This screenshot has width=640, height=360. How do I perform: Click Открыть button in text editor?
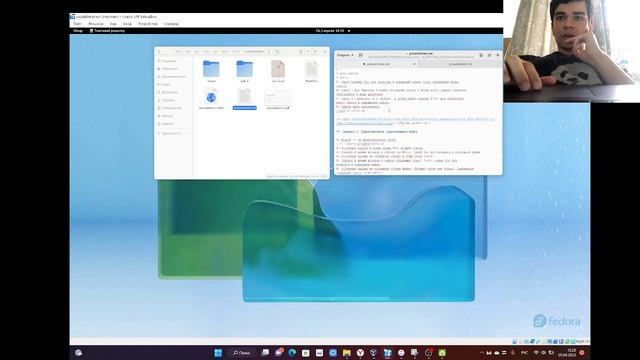[343, 55]
